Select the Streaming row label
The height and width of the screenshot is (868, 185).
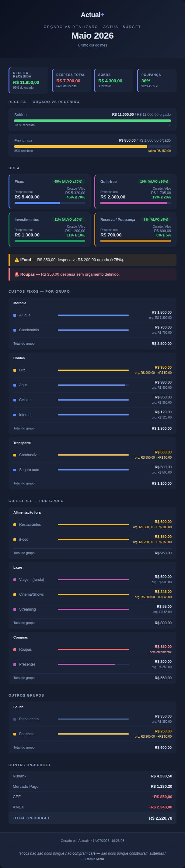[x=27, y=609]
